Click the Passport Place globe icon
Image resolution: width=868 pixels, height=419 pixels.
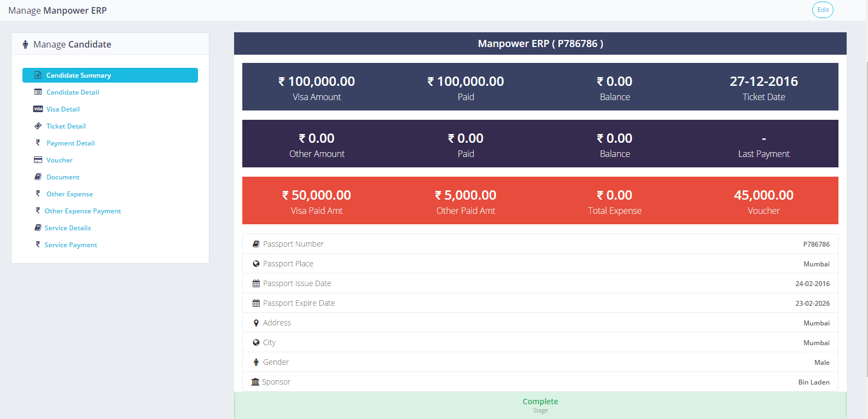coord(256,264)
